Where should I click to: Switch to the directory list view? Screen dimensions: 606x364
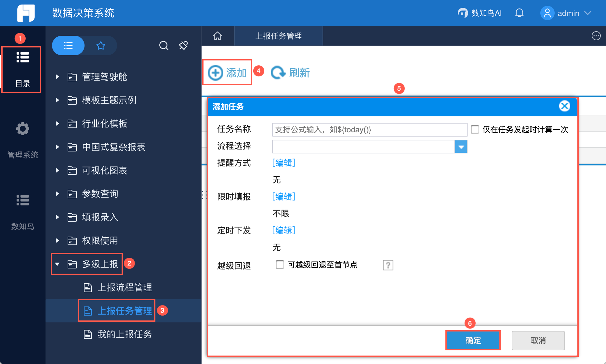[x=68, y=45]
